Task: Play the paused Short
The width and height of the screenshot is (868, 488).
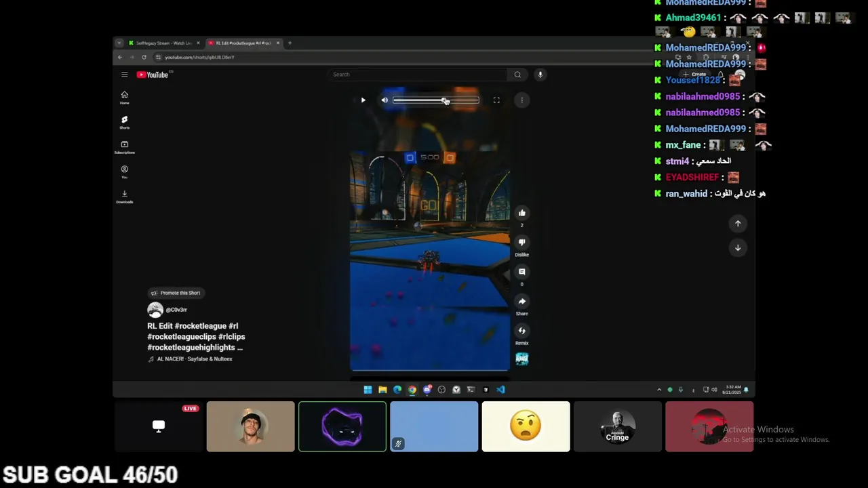Action: pyautogui.click(x=363, y=100)
